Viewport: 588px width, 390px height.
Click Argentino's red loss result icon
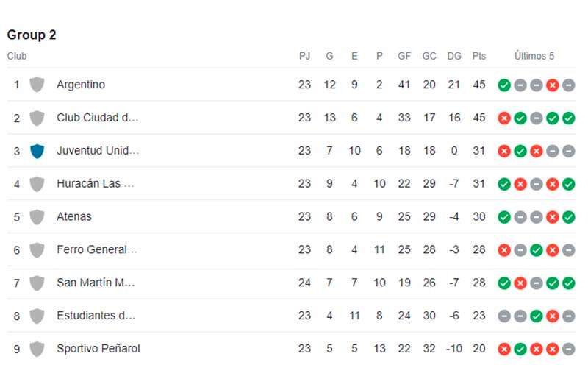tap(553, 85)
